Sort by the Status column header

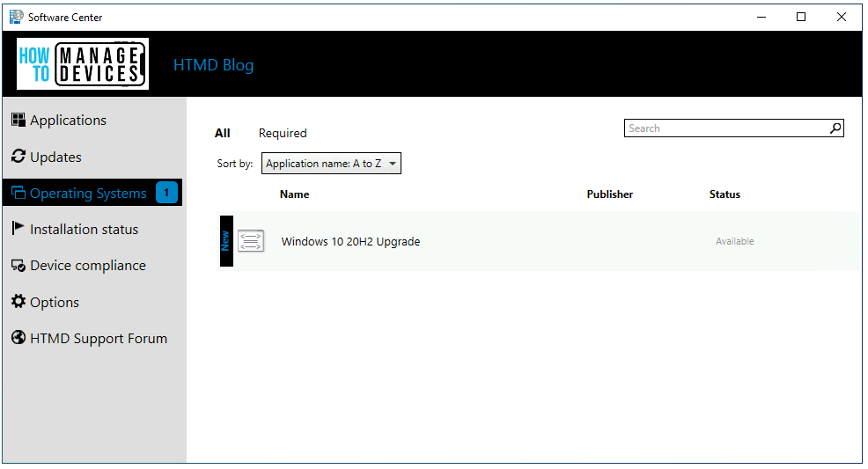[725, 194]
